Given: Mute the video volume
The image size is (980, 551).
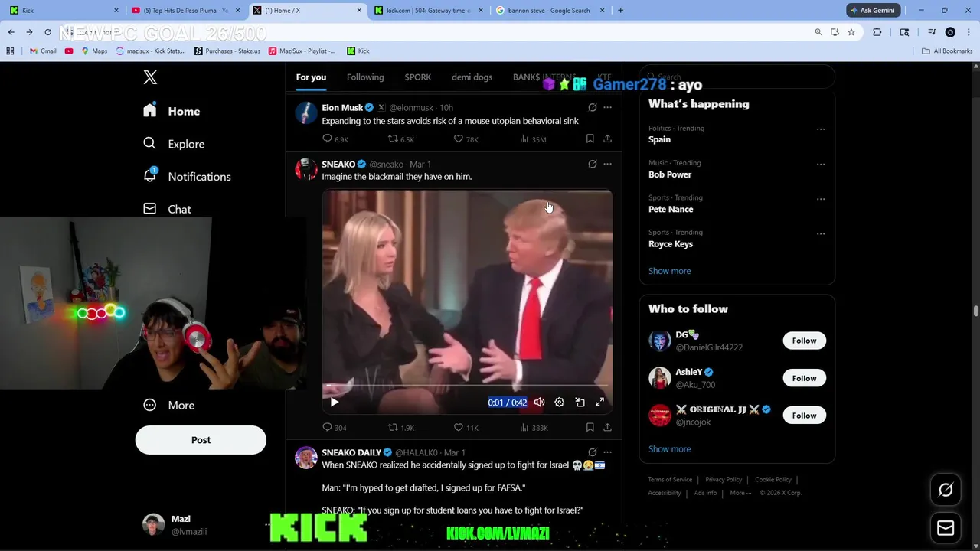Looking at the screenshot, I should pos(539,402).
